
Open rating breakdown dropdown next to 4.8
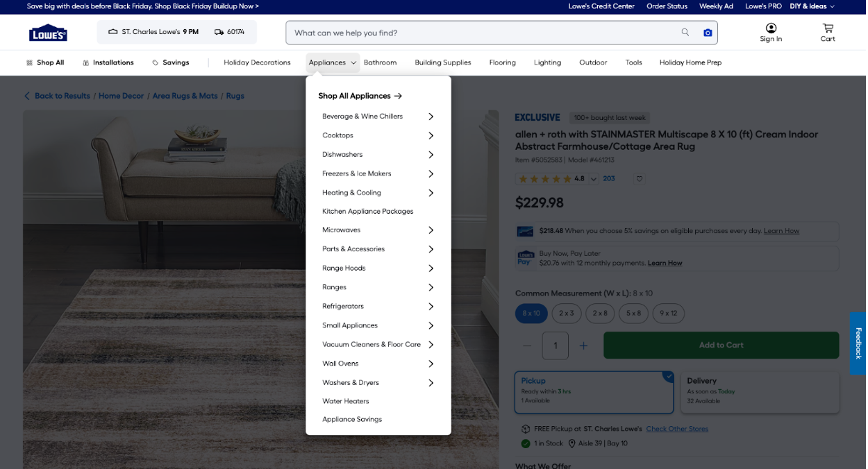pyautogui.click(x=594, y=179)
